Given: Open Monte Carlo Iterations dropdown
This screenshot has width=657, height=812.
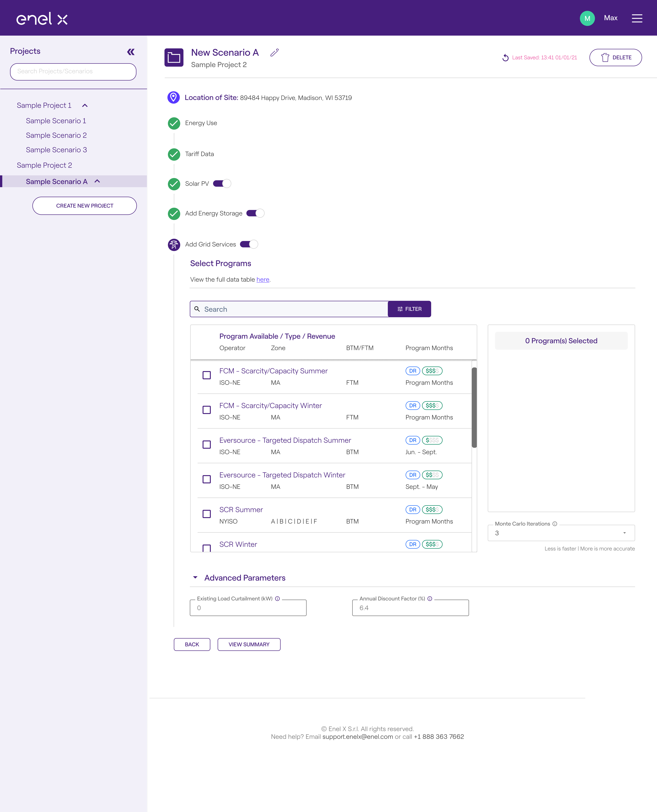Looking at the screenshot, I should [x=561, y=533].
